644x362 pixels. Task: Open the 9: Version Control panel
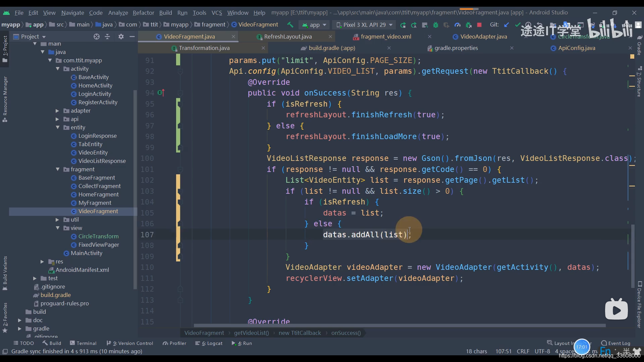(129, 343)
